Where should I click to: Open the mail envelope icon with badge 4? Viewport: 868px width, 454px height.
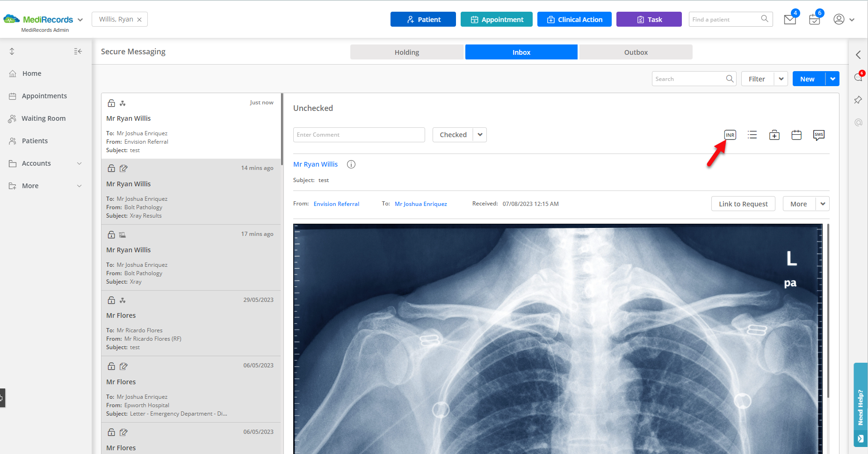[x=790, y=20]
